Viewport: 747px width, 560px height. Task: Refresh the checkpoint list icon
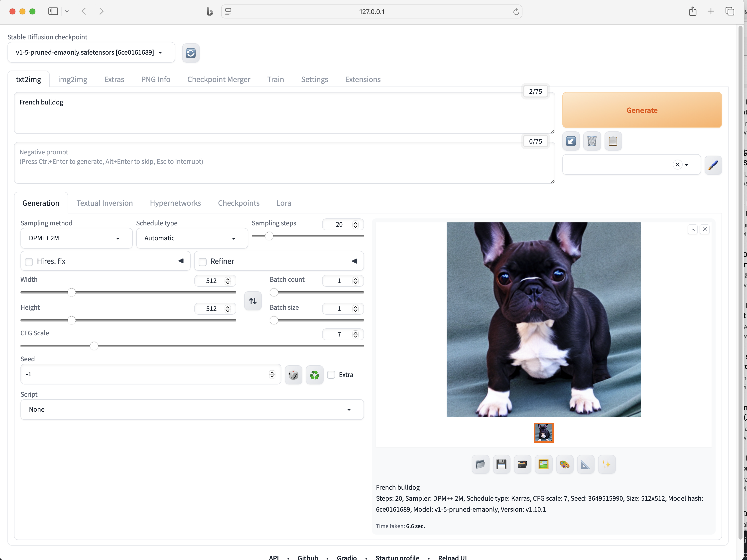coord(190,53)
